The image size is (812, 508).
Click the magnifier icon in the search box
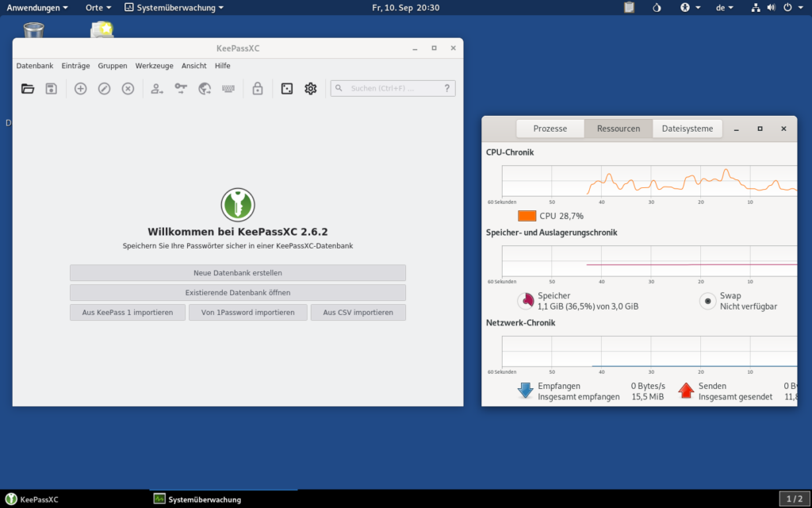[x=339, y=88]
